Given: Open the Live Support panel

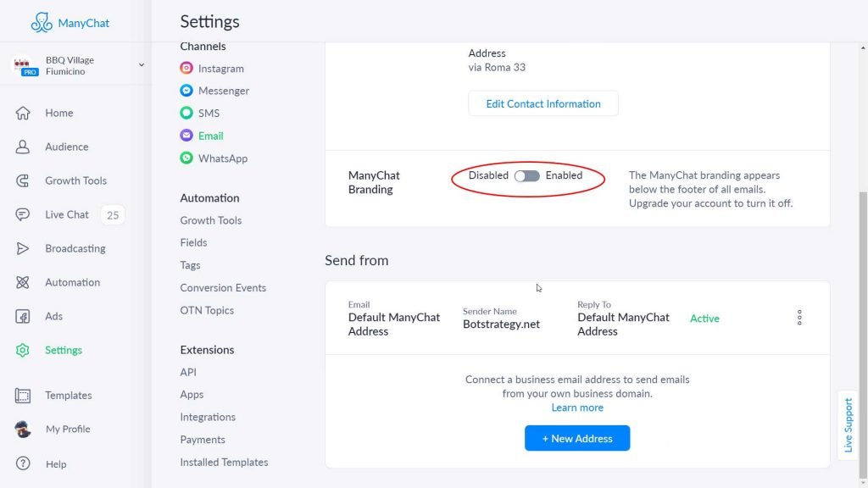Looking at the screenshot, I should [x=849, y=425].
